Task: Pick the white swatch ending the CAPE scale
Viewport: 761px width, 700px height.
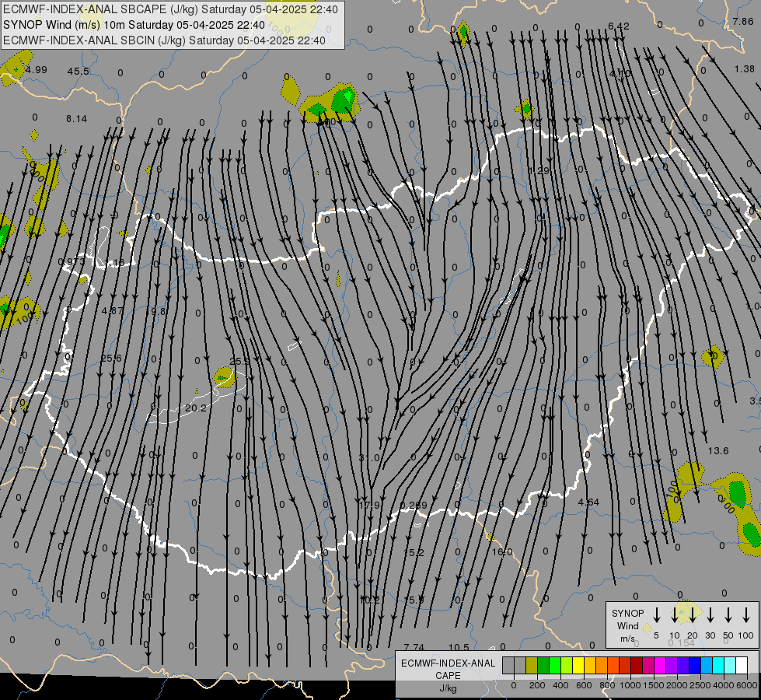Action: click(x=742, y=665)
